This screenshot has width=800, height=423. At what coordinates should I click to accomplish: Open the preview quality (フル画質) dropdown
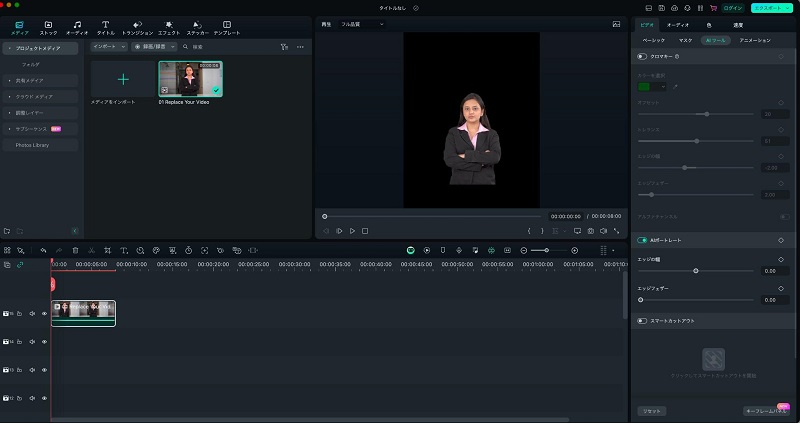pos(362,24)
